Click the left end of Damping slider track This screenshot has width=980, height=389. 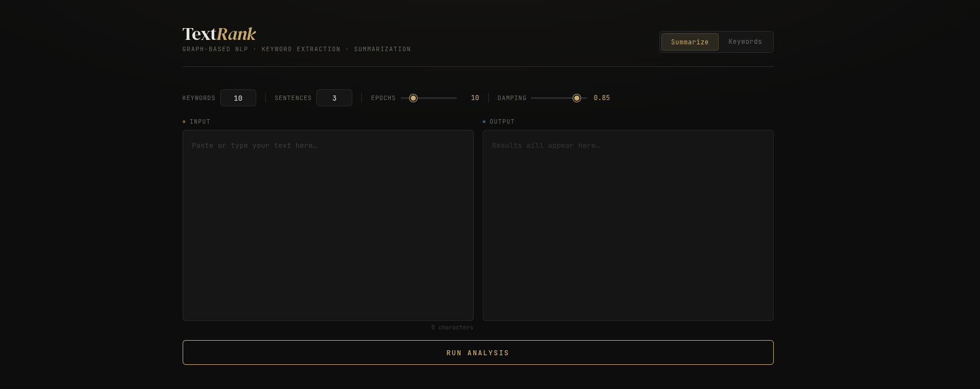[x=533, y=98]
